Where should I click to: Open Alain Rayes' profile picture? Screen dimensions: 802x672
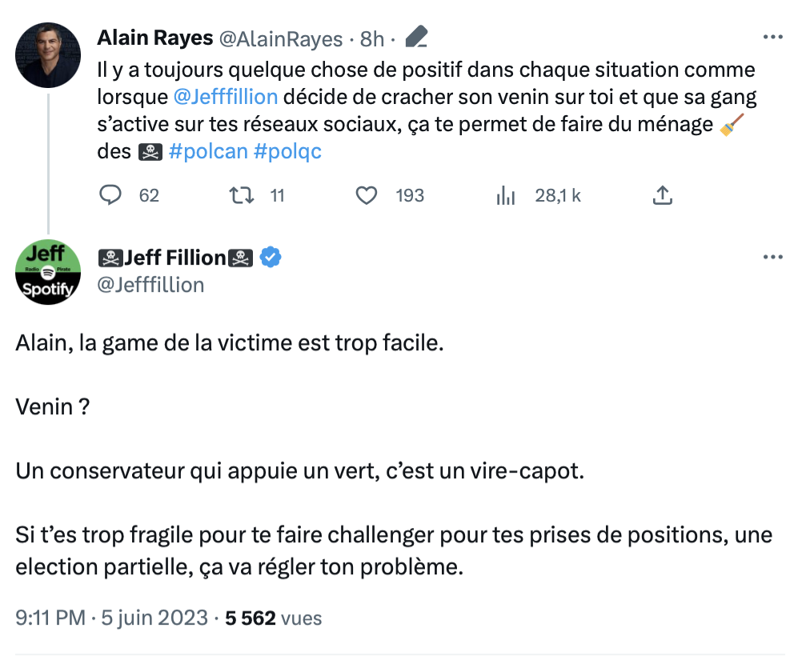click(48, 55)
